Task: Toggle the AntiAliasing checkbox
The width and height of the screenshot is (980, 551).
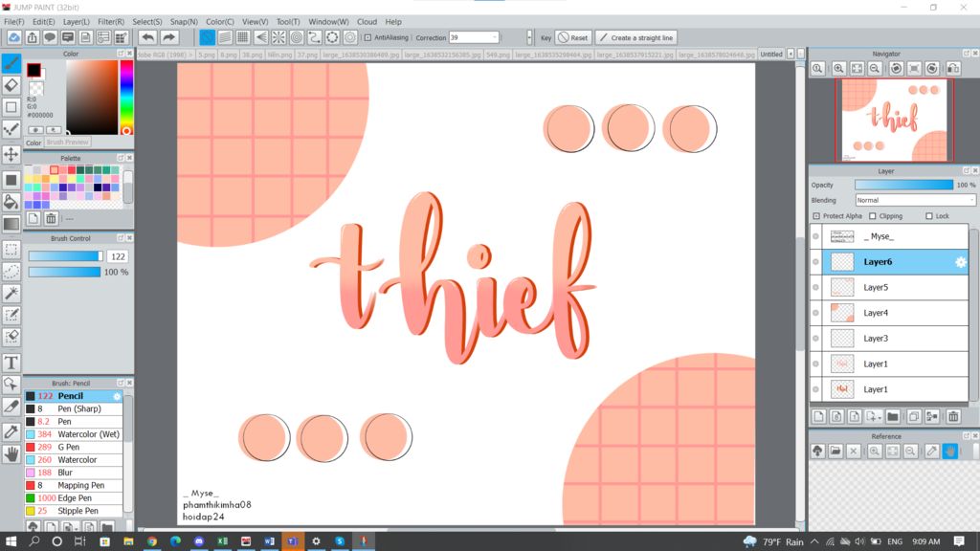Action: point(367,37)
